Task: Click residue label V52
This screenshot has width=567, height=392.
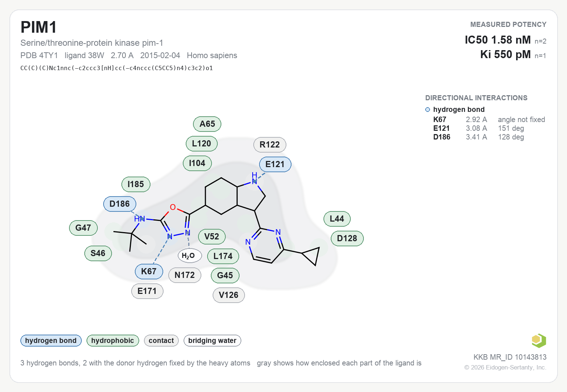Action: [x=212, y=237]
